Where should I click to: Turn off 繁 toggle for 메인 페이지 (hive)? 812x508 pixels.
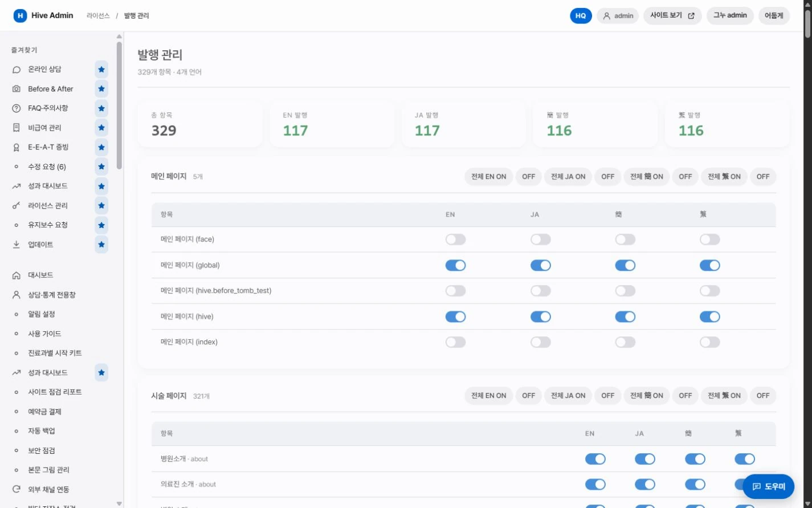click(709, 316)
